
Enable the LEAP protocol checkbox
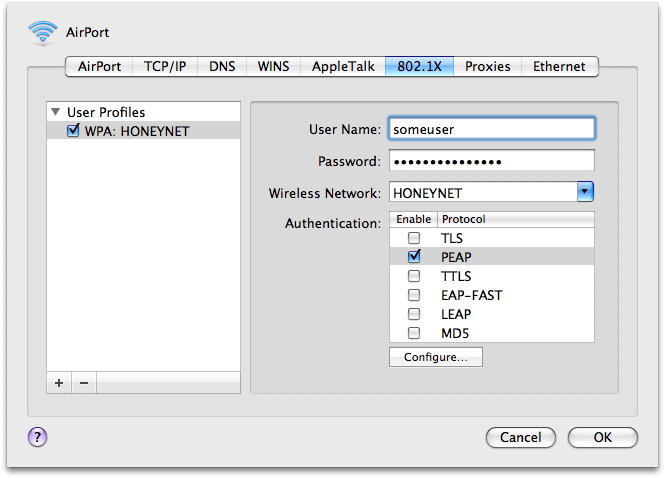click(414, 314)
